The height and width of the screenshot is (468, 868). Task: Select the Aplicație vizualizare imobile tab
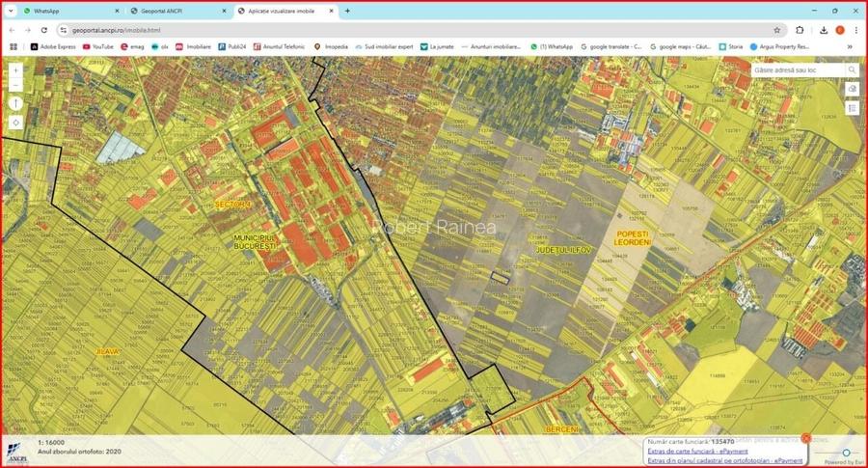(285, 11)
